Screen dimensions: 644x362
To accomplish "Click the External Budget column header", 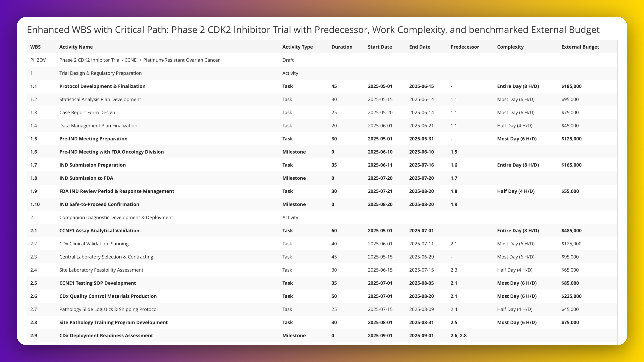I will (580, 47).
